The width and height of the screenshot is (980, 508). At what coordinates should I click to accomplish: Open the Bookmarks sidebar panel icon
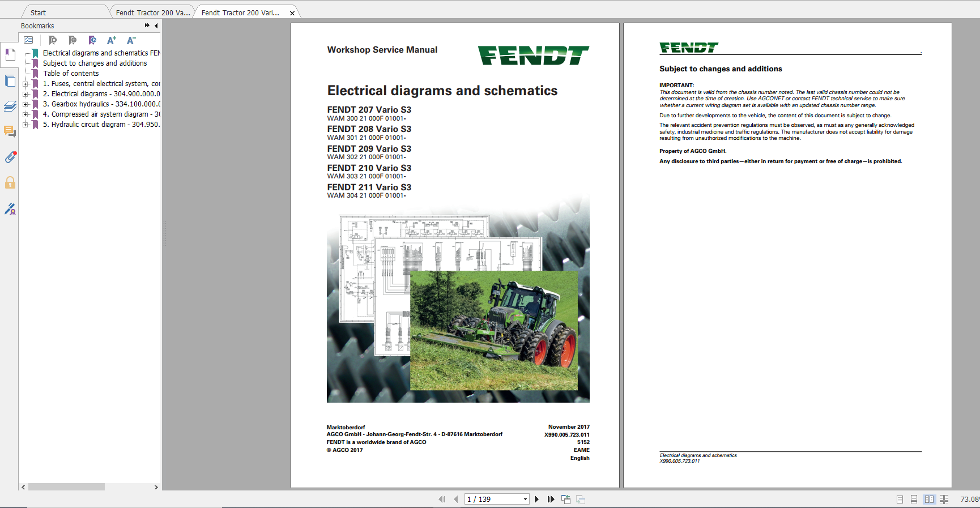[10, 54]
